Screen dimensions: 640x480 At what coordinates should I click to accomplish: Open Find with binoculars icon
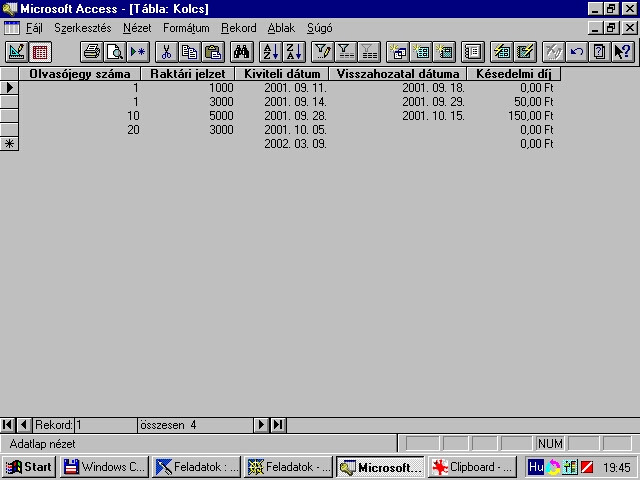[242, 52]
